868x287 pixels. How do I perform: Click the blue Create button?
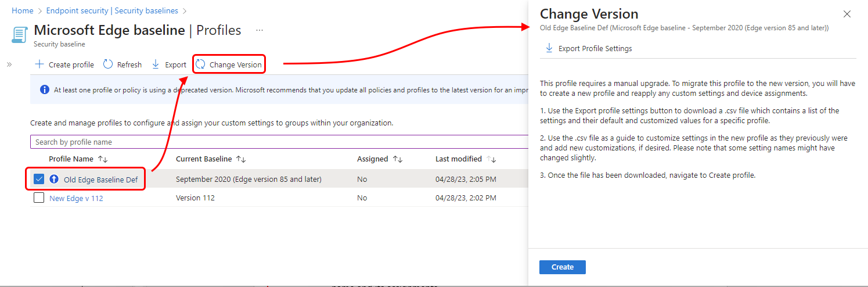562,267
